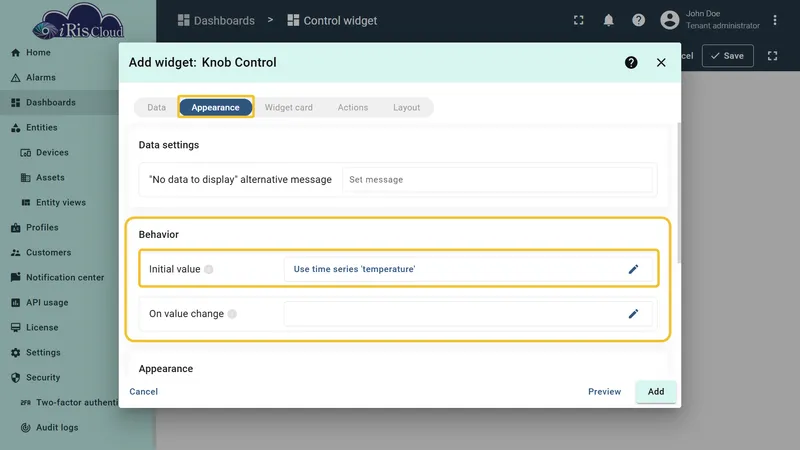Select the Appearance tab

(x=215, y=108)
